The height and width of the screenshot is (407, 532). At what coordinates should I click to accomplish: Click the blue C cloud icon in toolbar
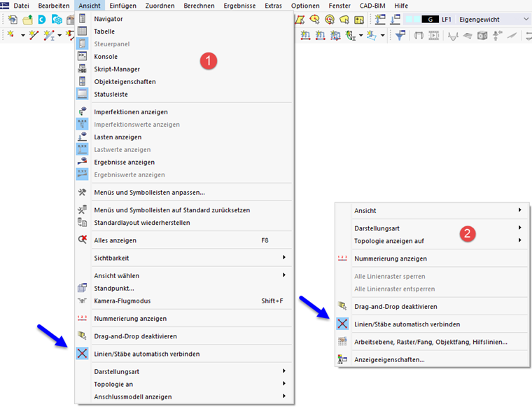click(x=42, y=20)
